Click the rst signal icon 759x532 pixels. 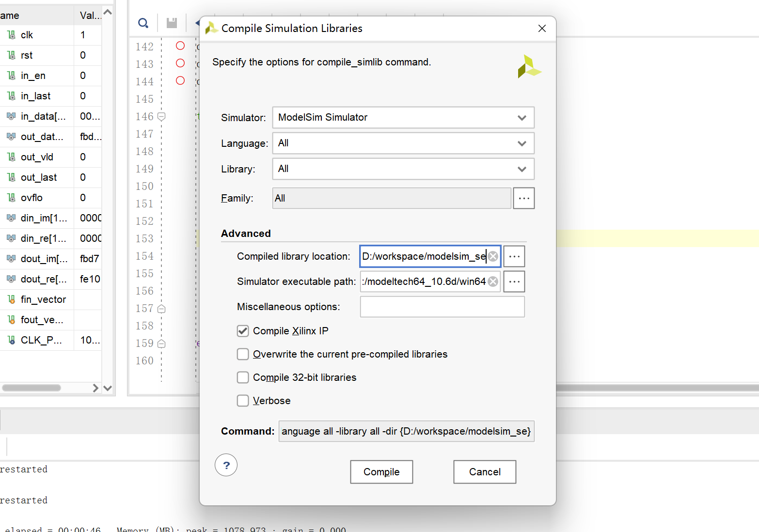(x=11, y=55)
